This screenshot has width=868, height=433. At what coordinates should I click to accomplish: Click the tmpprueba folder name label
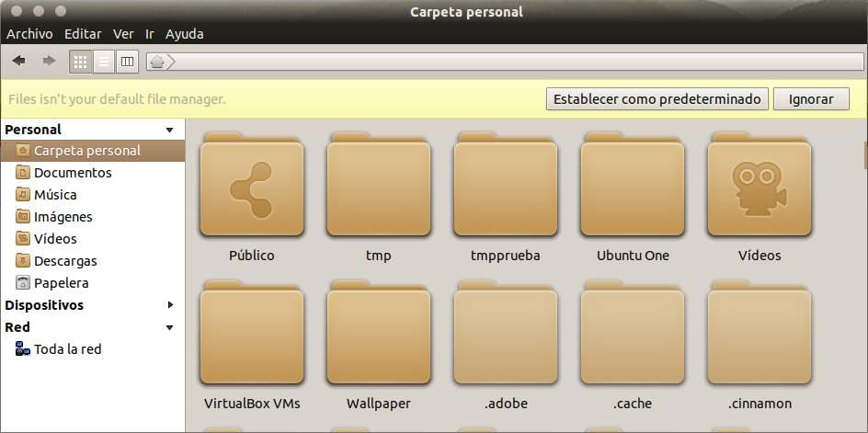(506, 256)
